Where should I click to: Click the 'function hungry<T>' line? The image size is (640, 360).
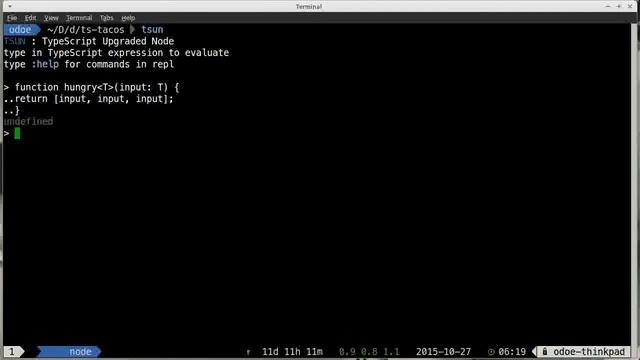pos(91,87)
